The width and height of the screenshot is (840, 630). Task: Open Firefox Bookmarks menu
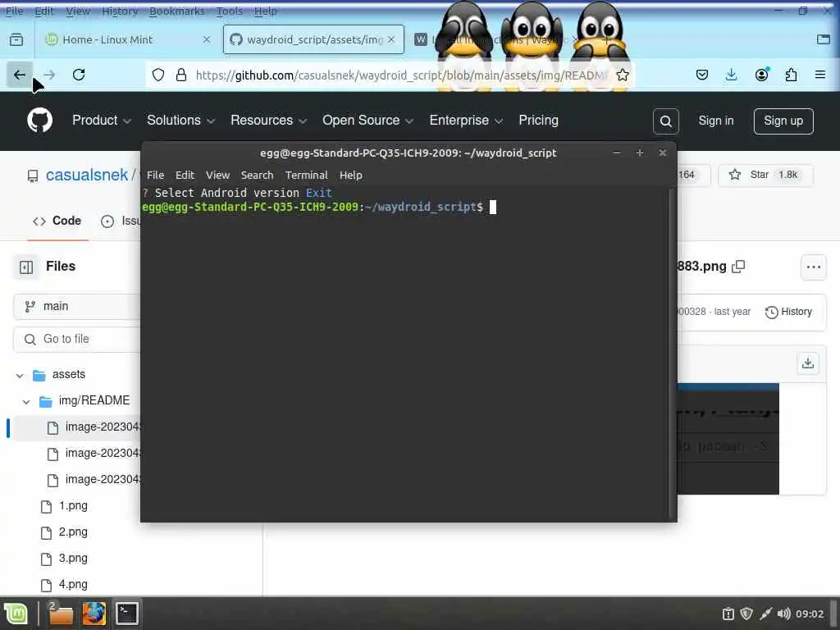coord(177,11)
